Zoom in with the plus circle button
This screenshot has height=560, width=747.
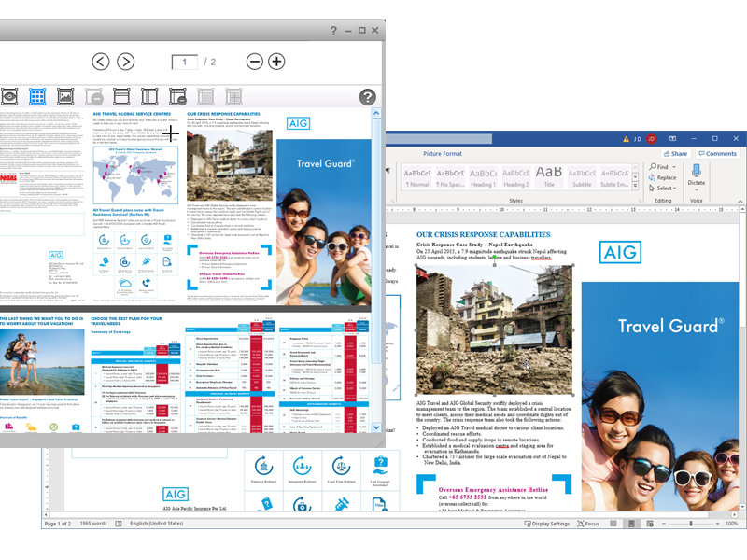coord(276,62)
